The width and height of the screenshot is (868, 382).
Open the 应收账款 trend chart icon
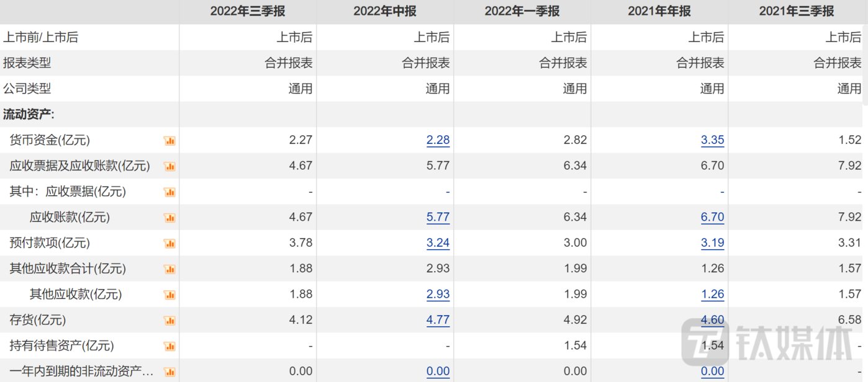click(x=170, y=218)
